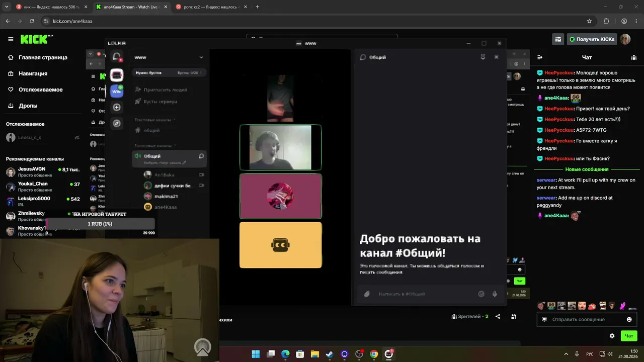
Task: Open the stream options icon beside share
Action: click(514, 316)
